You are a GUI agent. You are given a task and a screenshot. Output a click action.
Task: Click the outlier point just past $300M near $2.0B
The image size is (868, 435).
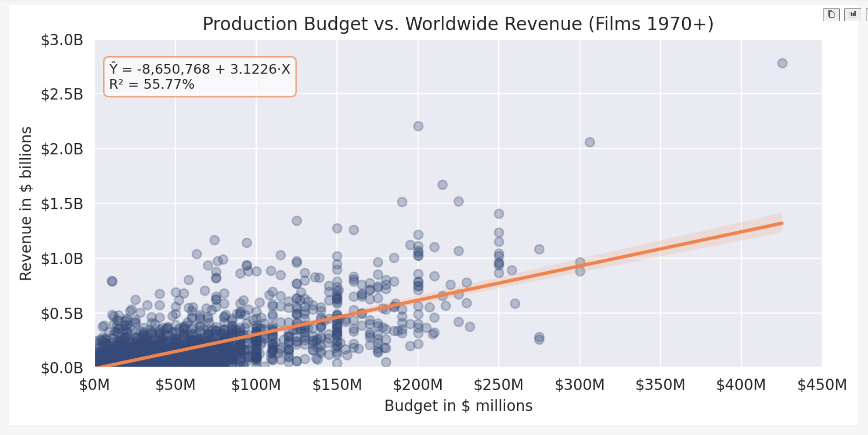590,142
